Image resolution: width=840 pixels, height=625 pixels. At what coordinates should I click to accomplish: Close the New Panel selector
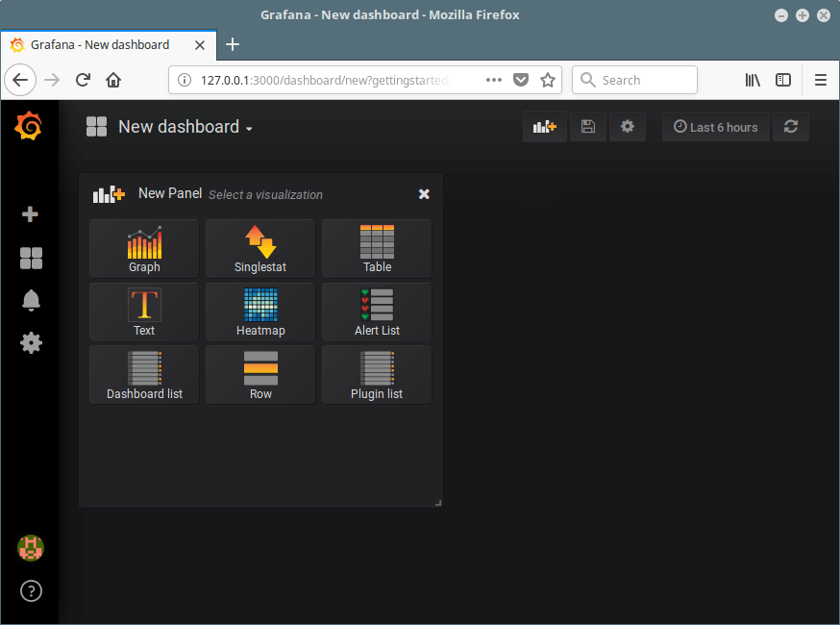[424, 194]
